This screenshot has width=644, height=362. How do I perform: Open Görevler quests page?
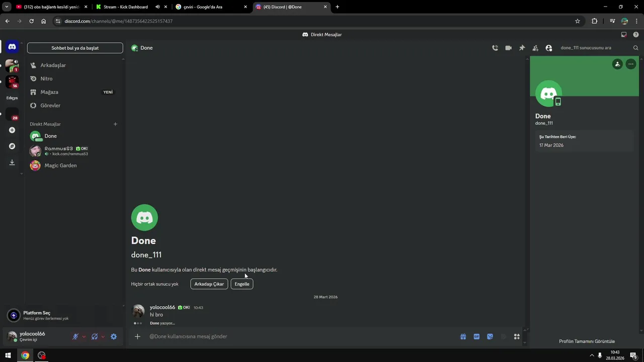click(74, 106)
